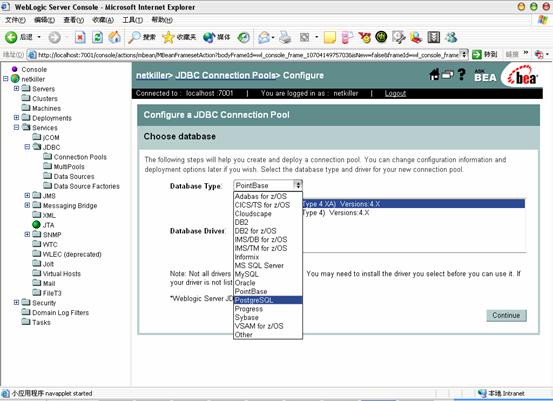Click the Logout link
This screenshot has width=553, height=401.
pos(395,93)
